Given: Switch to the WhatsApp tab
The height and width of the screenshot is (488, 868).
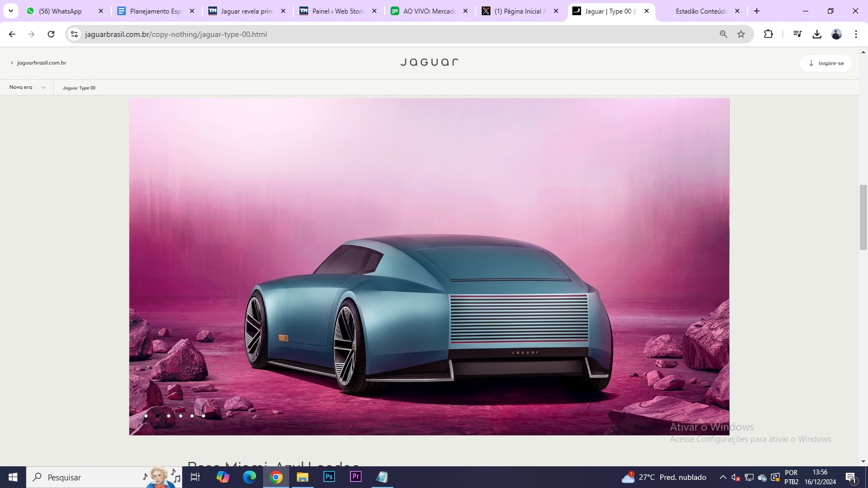Looking at the screenshot, I should (x=65, y=11).
